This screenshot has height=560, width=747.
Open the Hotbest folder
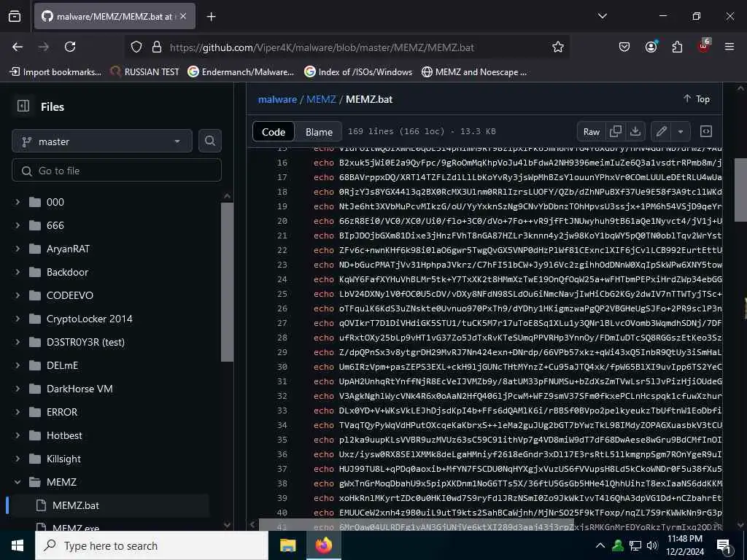click(x=64, y=435)
